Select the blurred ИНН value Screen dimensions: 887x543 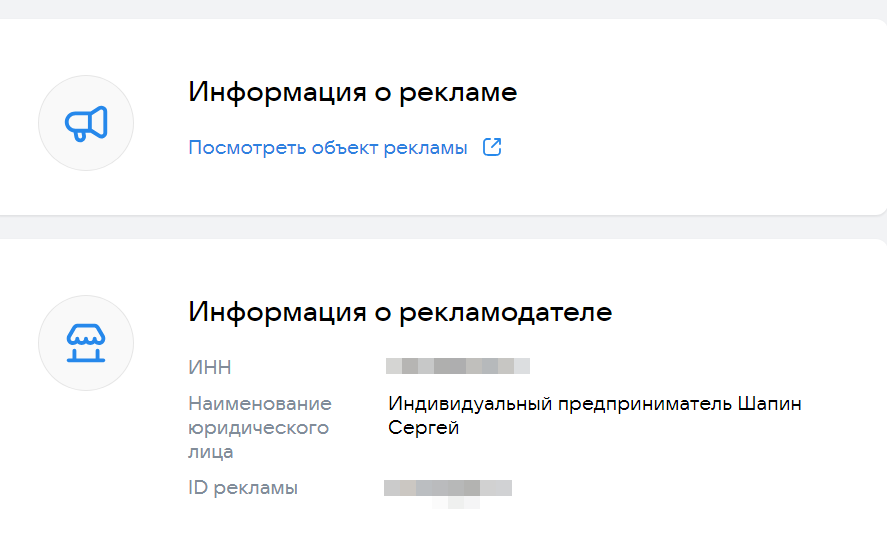[458, 366]
